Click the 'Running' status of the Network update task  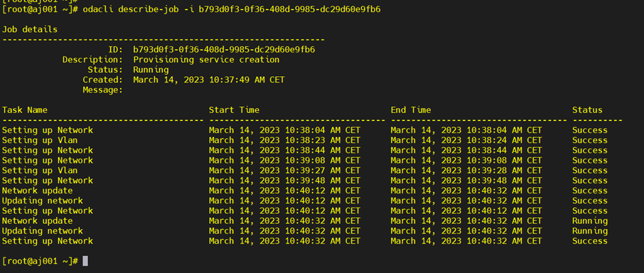point(589,221)
